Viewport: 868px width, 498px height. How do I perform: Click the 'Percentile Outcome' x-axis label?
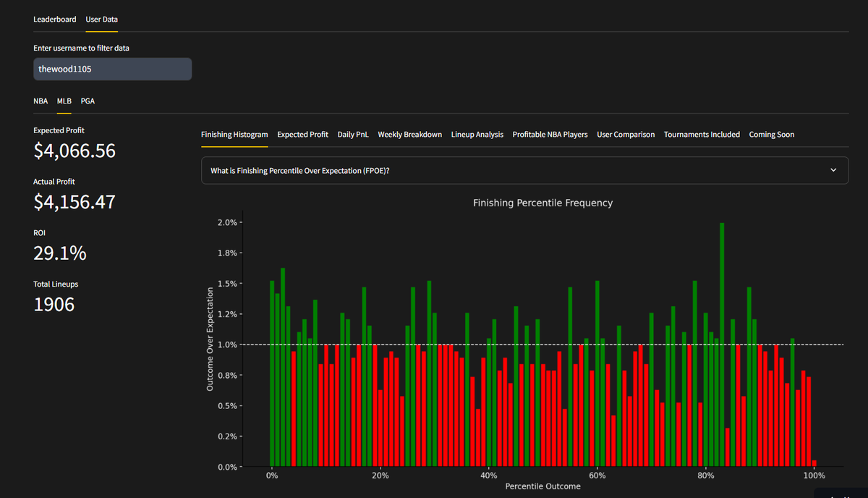point(542,486)
